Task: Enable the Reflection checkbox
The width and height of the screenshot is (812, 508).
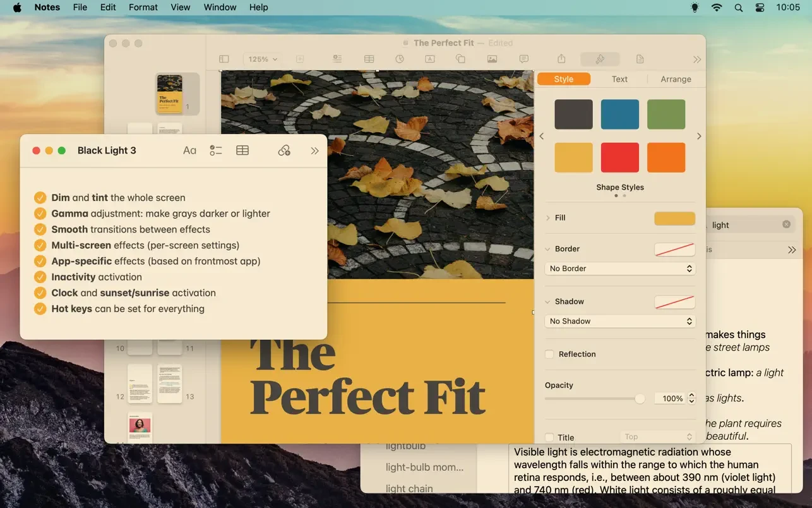Action: 549,354
